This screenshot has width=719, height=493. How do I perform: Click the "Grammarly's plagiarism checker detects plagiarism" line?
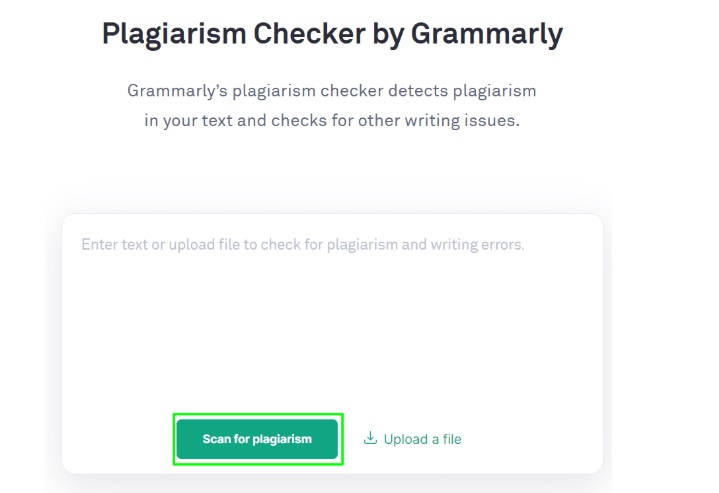point(331,91)
